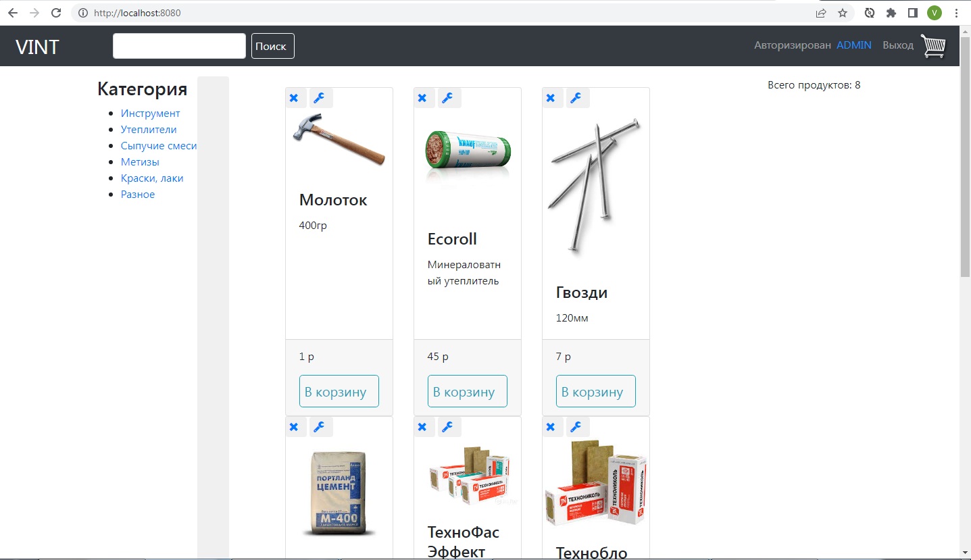The width and height of the screenshot is (971, 560).
Task: Select the Краски, лаки category
Action: [152, 178]
